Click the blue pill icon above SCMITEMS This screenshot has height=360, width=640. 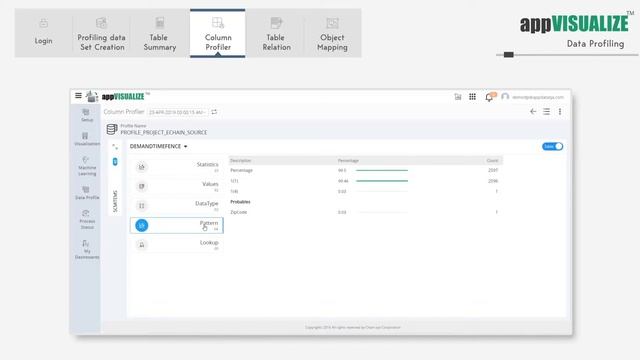(115, 162)
